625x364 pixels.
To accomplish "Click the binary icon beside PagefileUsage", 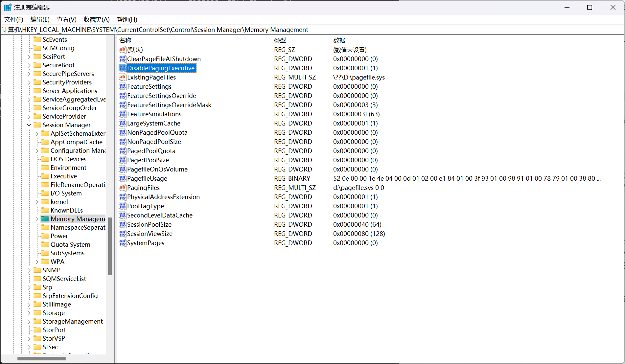I will 122,179.
